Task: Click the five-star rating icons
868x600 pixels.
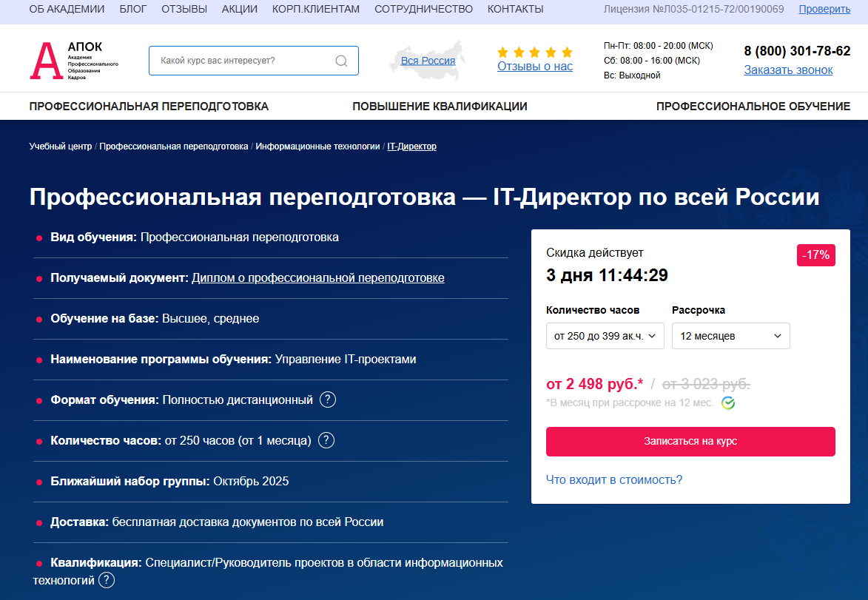Action: [x=535, y=53]
